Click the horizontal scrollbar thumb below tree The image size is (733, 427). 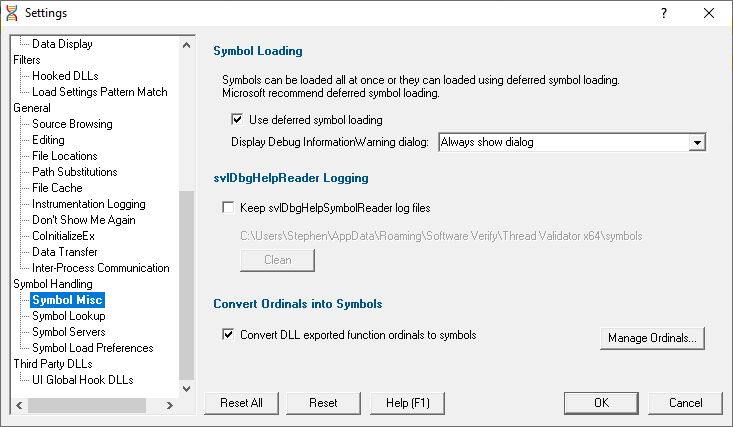point(87,405)
